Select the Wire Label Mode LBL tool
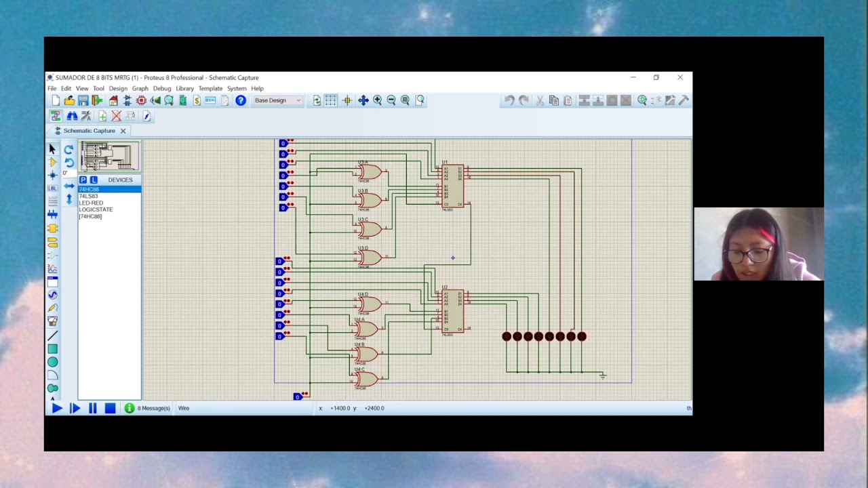 coord(52,188)
